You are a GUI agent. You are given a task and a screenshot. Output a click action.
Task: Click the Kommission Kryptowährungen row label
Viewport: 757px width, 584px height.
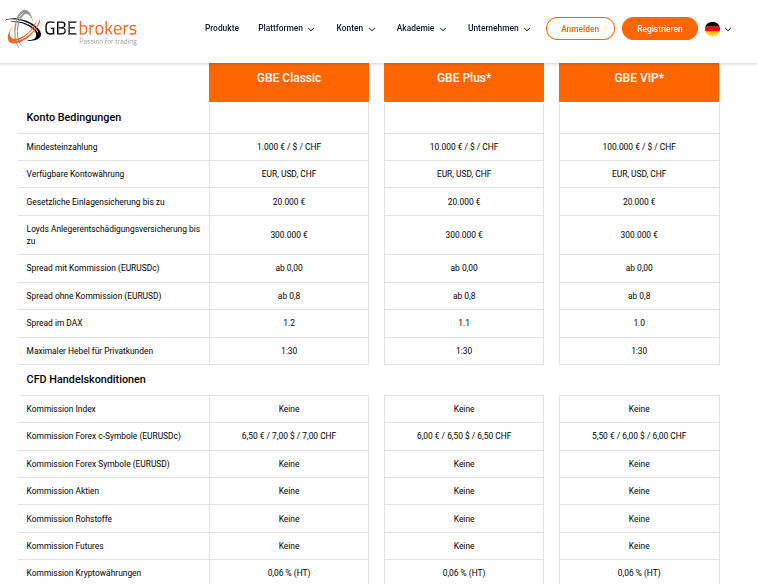pyautogui.click(x=84, y=573)
